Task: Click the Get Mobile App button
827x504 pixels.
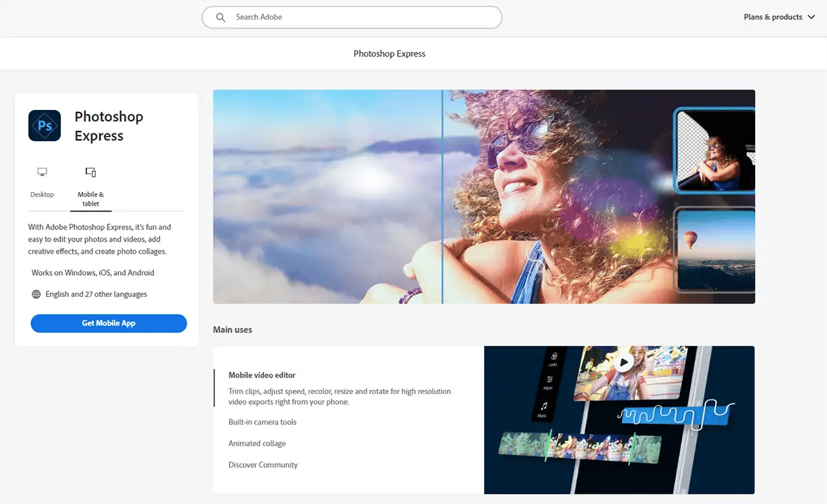Action: pyautogui.click(x=109, y=323)
